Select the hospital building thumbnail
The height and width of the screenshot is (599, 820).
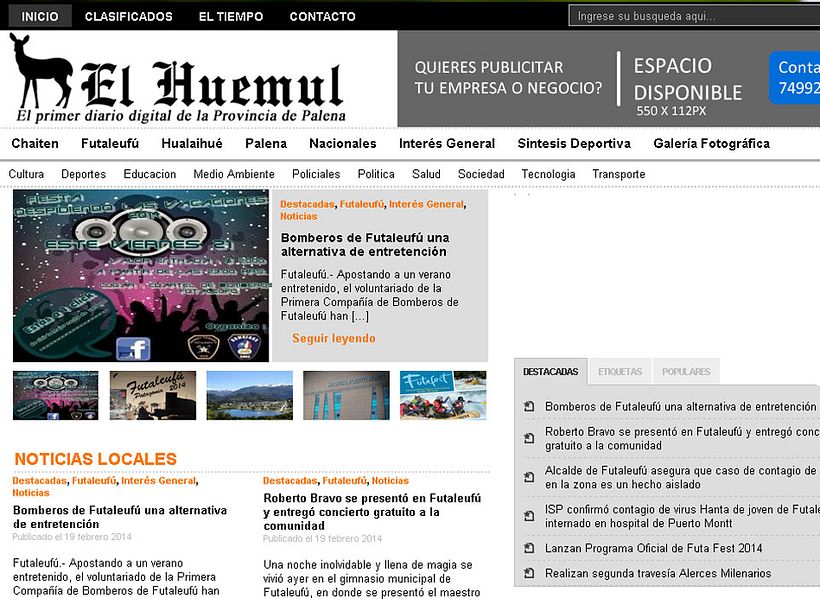(x=346, y=395)
